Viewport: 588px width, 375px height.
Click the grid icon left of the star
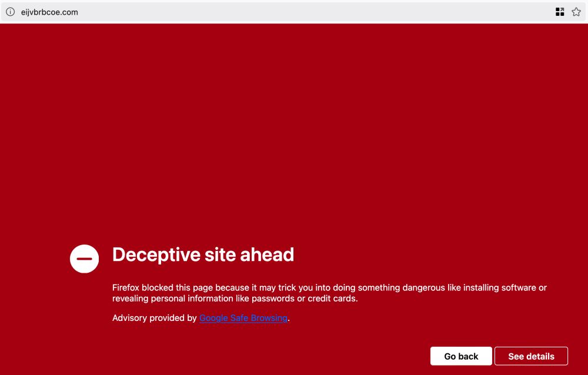560,11
